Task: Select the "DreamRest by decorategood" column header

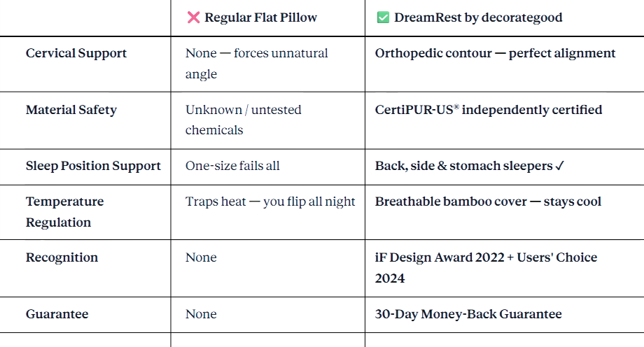Action: coord(478,17)
